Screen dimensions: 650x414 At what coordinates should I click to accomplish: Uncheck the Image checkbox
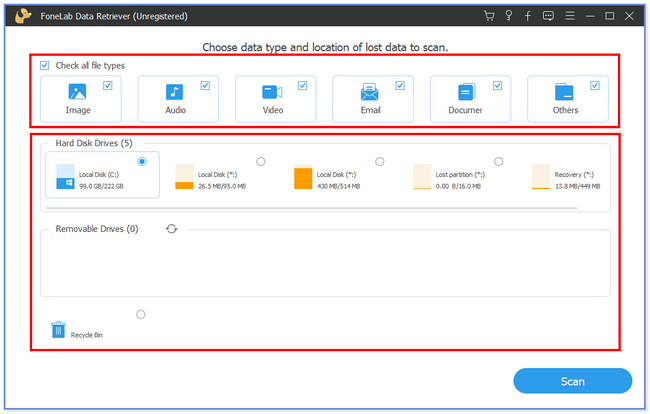(108, 85)
